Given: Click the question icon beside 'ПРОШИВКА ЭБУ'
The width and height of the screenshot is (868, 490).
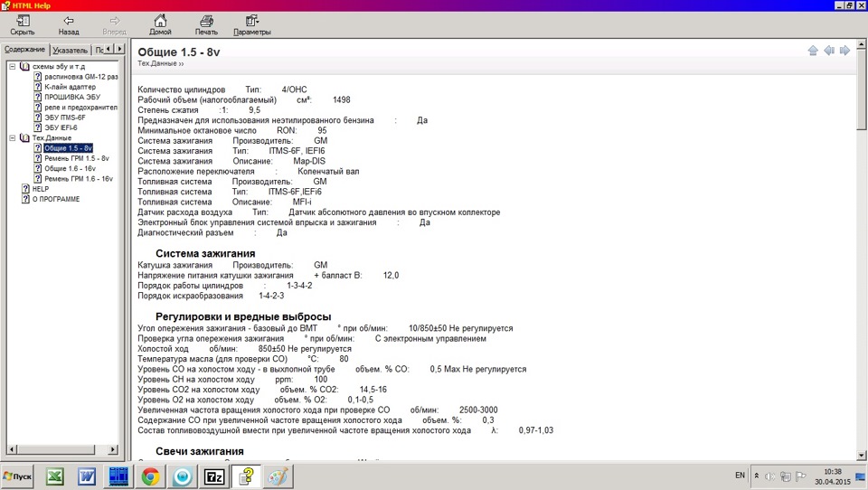Looking at the screenshot, I should (x=38, y=97).
